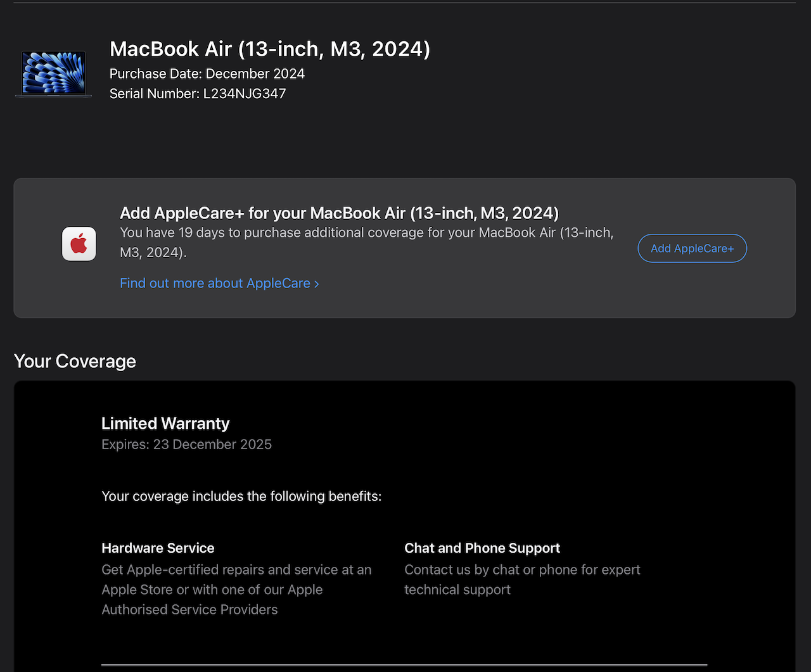Click the expert technical support description text

(x=522, y=580)
